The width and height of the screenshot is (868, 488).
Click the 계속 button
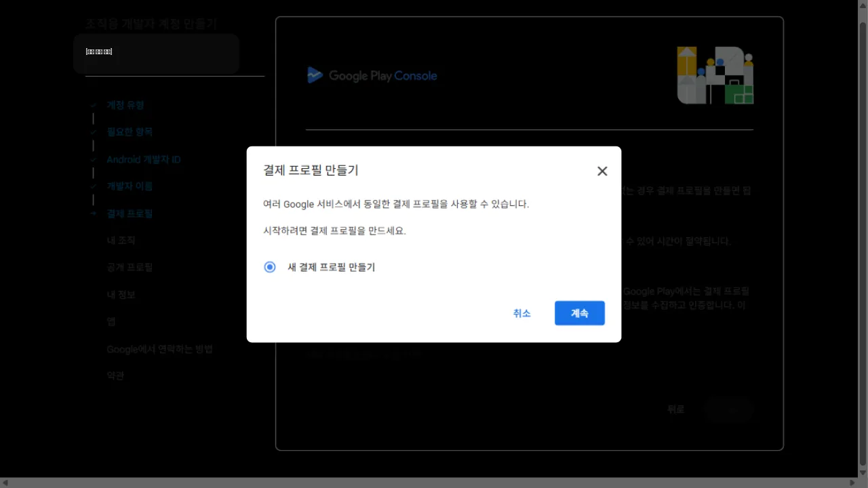point(580,313)
